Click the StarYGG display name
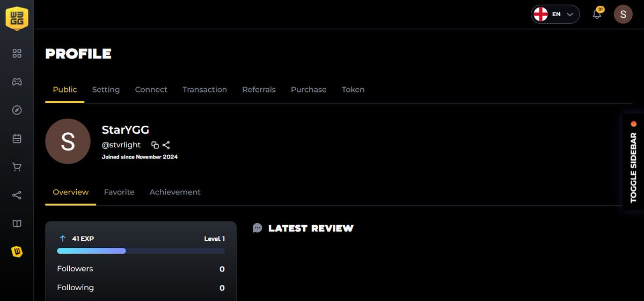The image size is (644, 301). click(126, 130)
